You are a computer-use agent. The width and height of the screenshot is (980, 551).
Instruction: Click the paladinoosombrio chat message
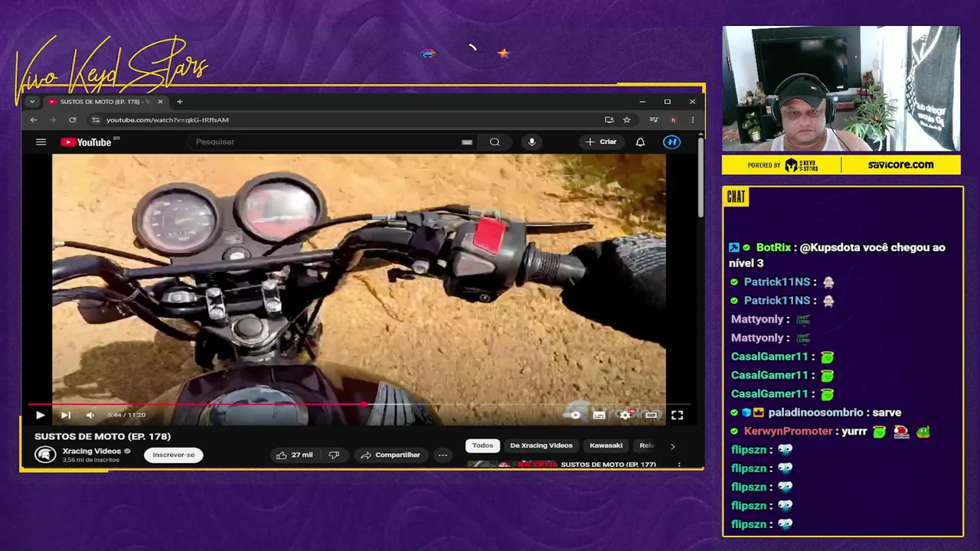[x=818, y=412]
